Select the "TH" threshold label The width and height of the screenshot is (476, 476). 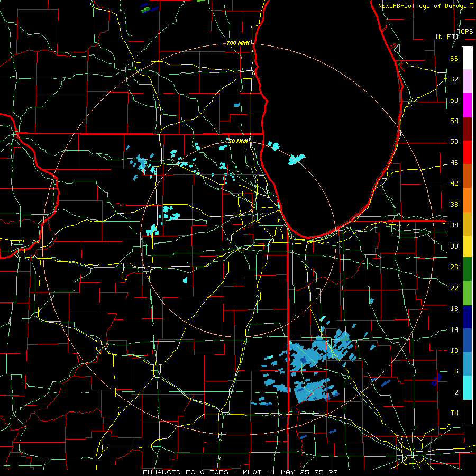click(454, 413)
